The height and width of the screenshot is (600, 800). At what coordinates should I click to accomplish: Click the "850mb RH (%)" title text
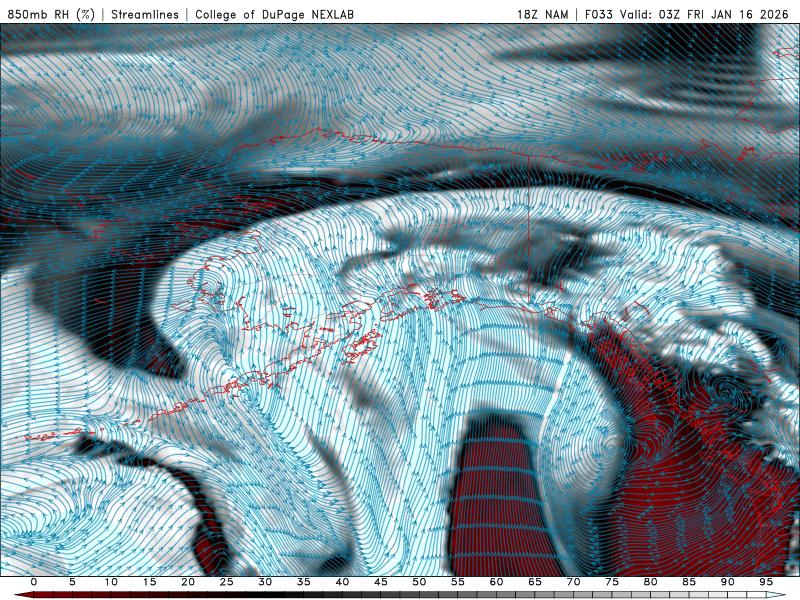[x=52, y=14]
